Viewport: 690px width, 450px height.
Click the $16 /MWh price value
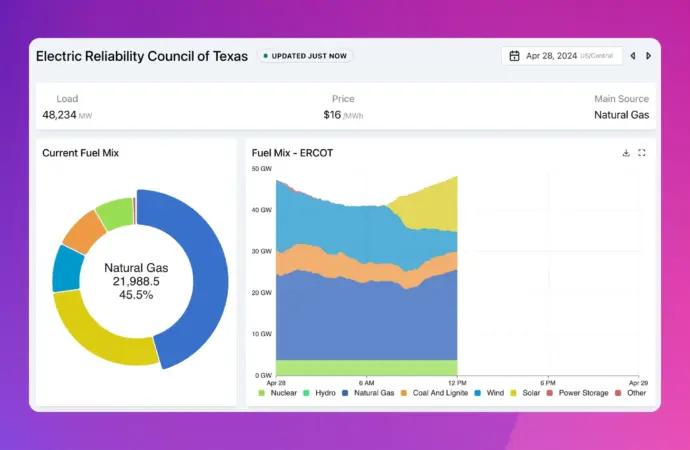click(343, 115)
